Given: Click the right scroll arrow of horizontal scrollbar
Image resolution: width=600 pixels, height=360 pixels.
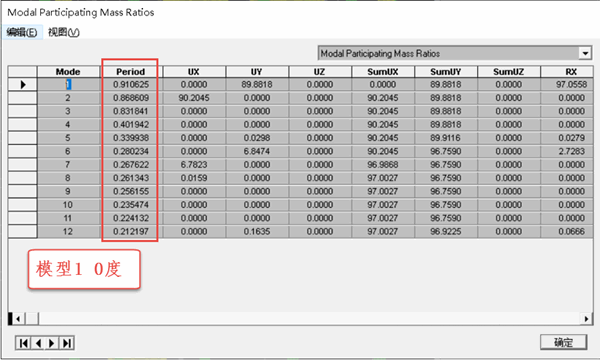Looking at the screenshot, I should [x=586, y=318].
